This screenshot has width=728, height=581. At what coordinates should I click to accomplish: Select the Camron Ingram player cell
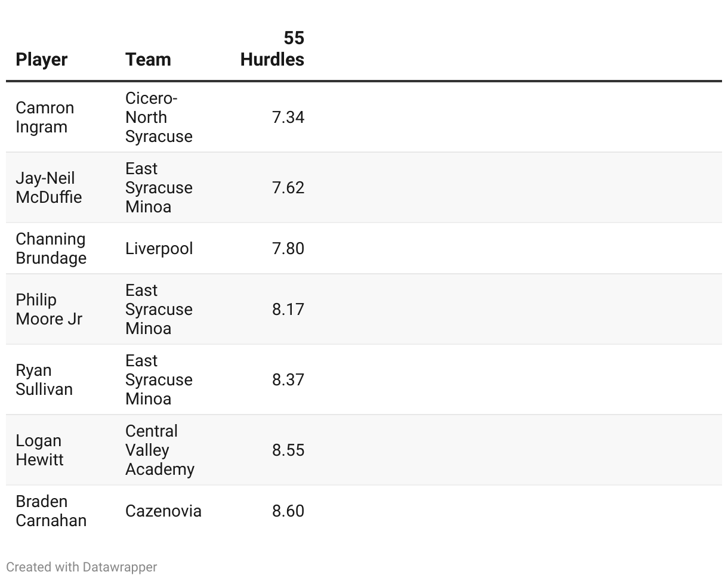45,118
